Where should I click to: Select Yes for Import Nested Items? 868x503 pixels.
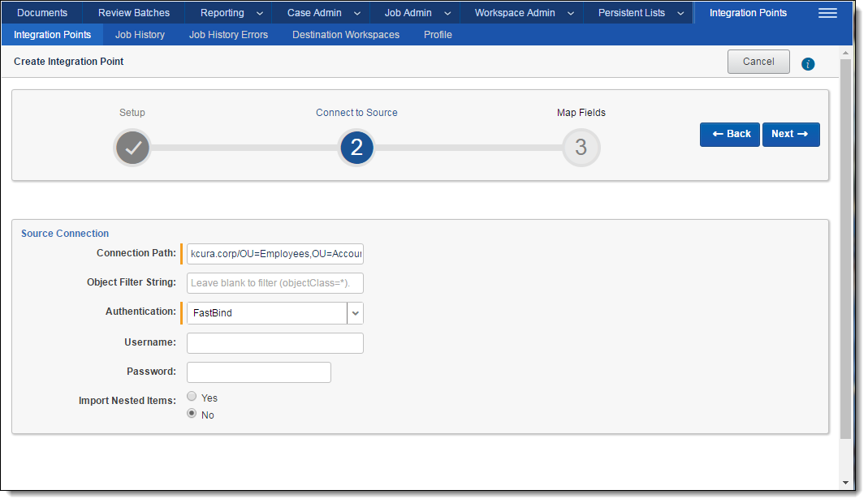click(192, 397)
